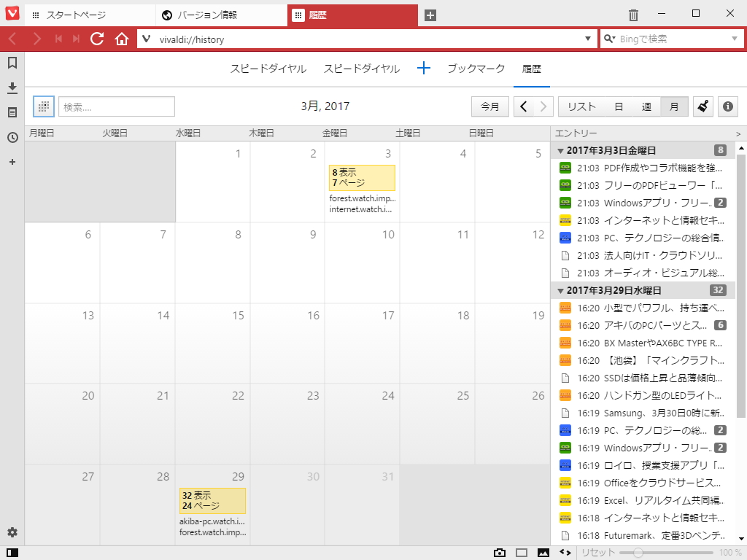Clear browsing data with the broom icon
This screenshot has height=560, width=747.
[x=703, y=106]
